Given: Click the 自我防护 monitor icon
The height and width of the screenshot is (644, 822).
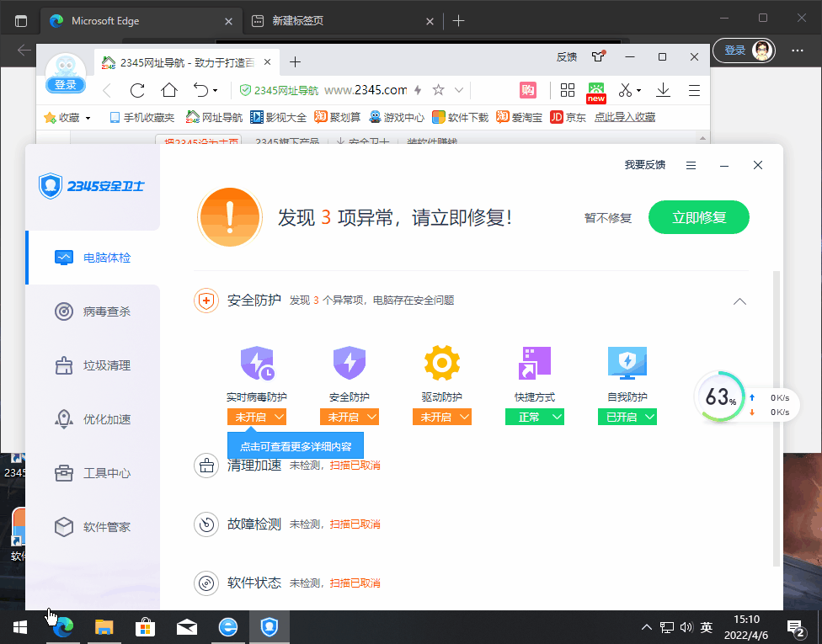Looking at the screenshot, I should click(627, 363).
